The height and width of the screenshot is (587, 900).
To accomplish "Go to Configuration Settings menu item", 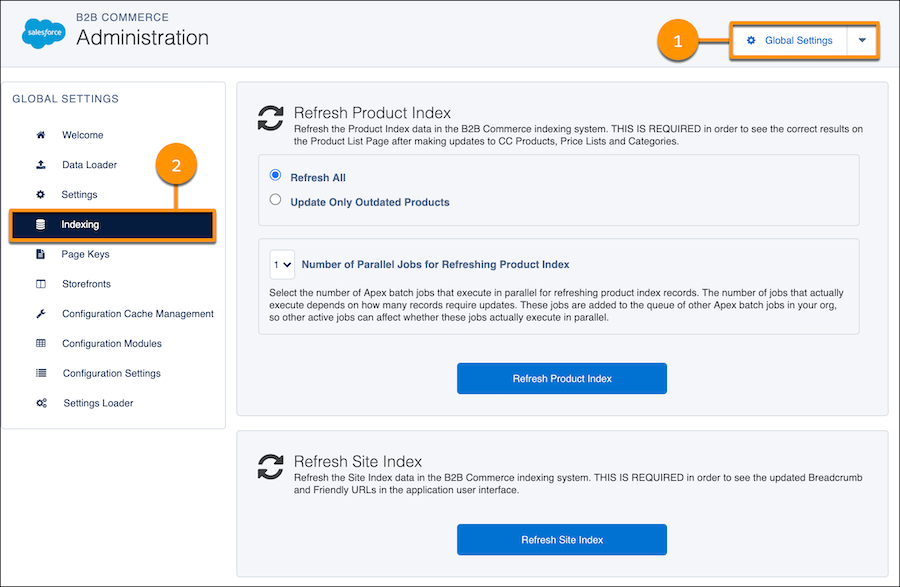I will 111,374.
